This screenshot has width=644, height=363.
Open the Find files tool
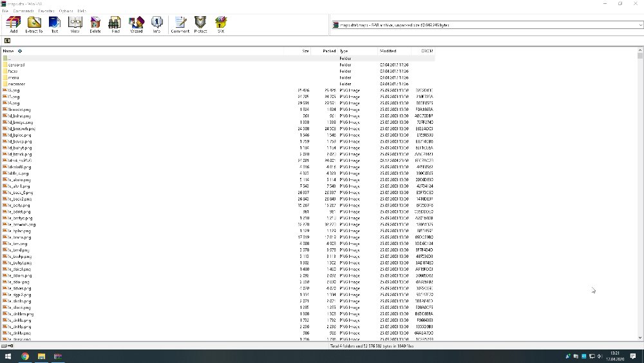point(115,25)
